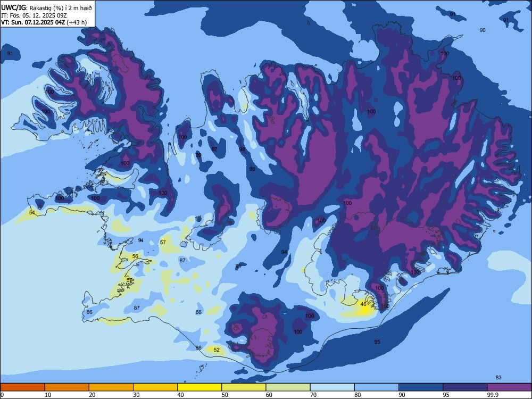Click the initial time 'IT: Fös. 05. 12. 2025 09Z'
The height and width of the screenshot is (399, 532).
[34, 15]
